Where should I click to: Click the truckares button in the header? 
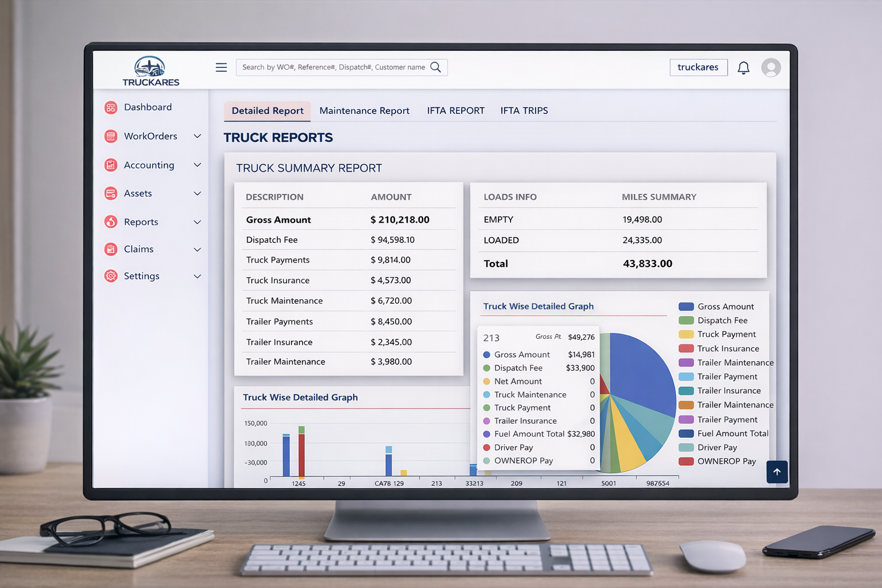[698, 67]
